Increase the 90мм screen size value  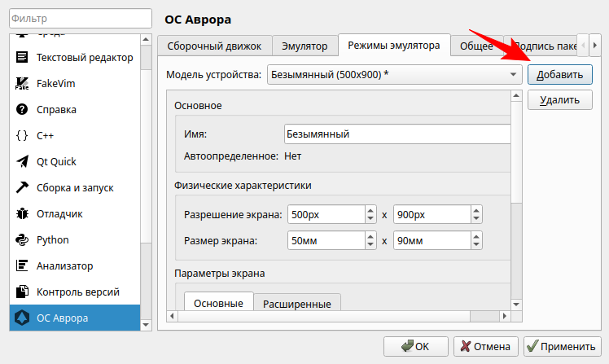tap(476, 236)
